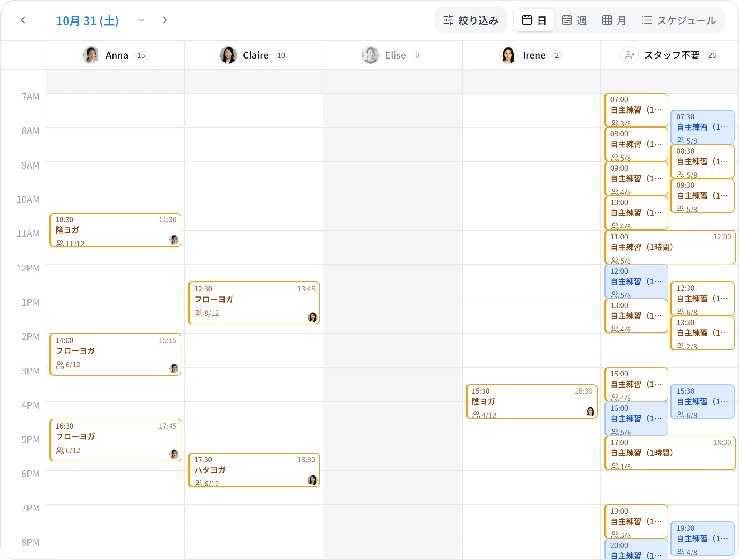Click Claire's avatar in column header
This screenshot has width=739, height=560.
tap(228, 55)
